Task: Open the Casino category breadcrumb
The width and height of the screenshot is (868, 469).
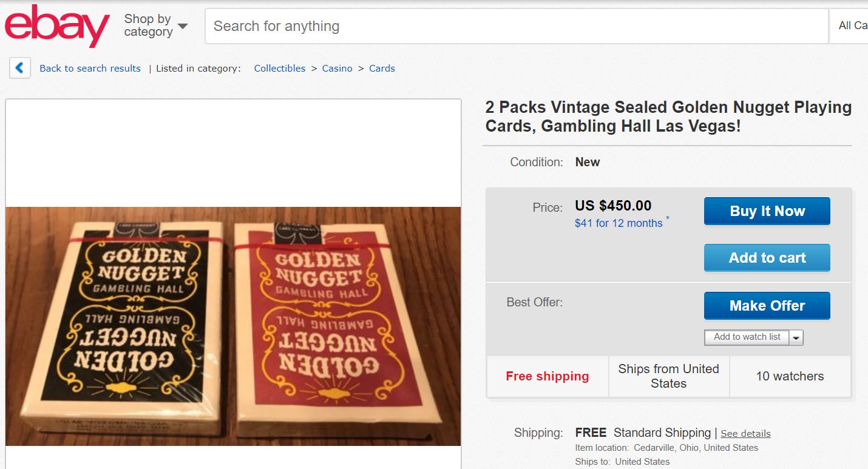Action: pyautogui.click(x=337, y=69)
